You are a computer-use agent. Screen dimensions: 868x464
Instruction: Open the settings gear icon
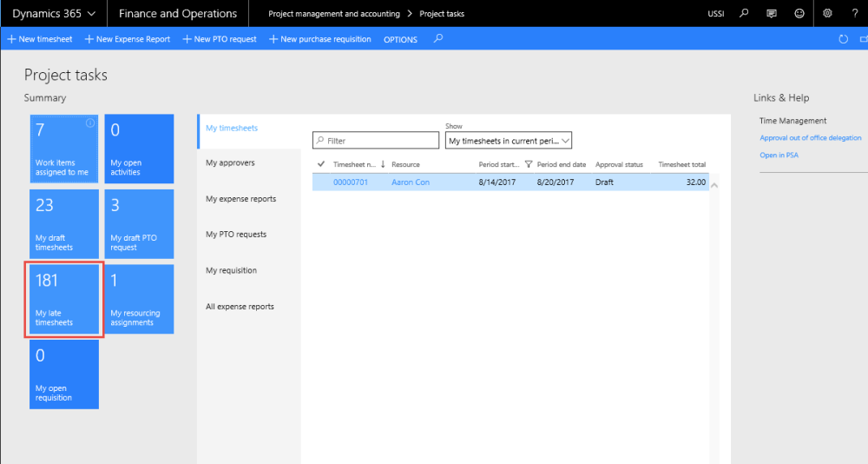coord(827,13)
